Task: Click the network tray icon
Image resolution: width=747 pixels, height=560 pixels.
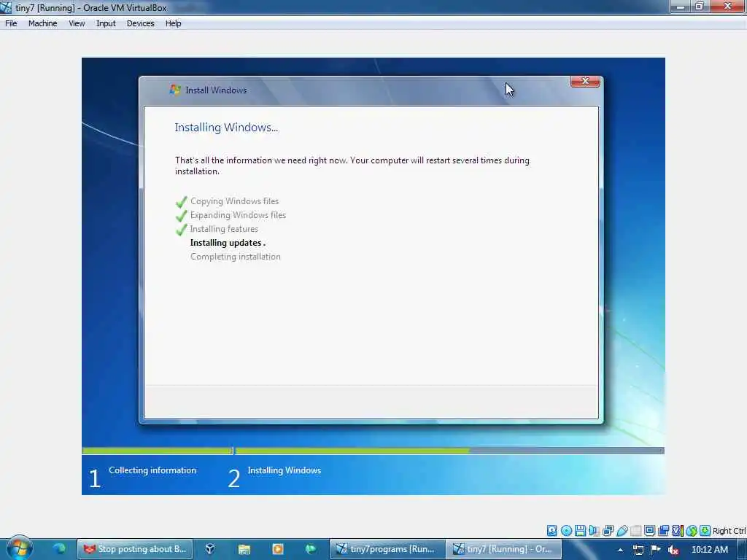Action: (638, 550)
